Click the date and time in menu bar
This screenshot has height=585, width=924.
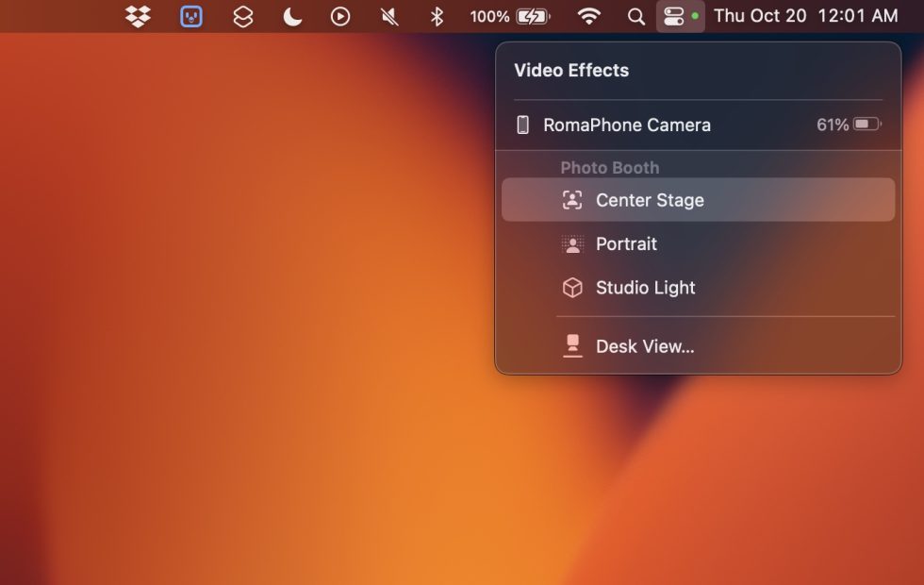point(805,16)
